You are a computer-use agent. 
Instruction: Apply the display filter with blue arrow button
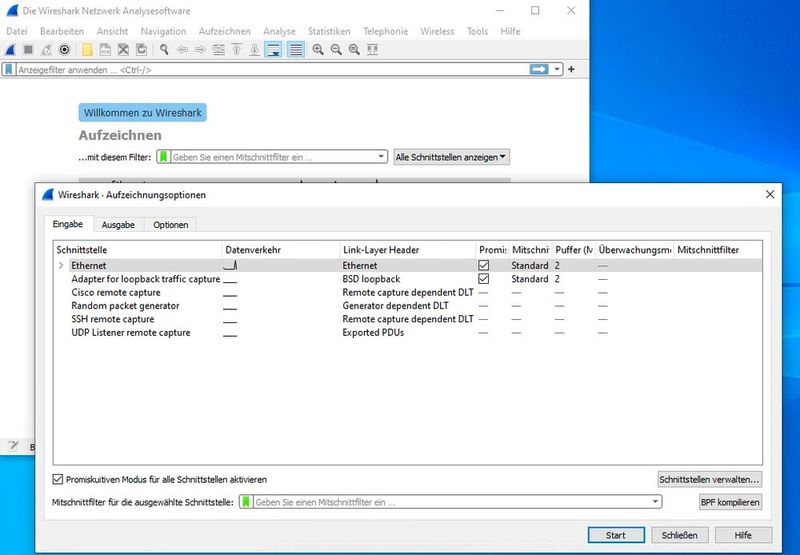coord(539,69)
